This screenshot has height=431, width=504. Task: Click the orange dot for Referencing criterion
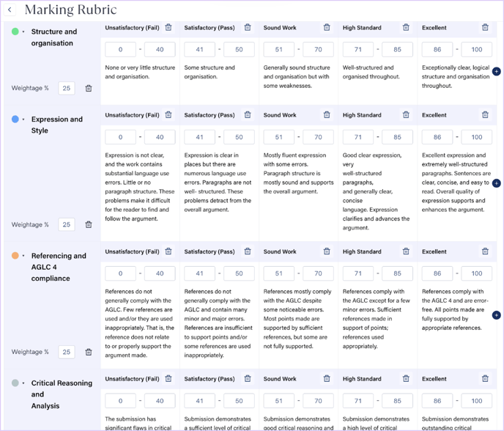15,256
